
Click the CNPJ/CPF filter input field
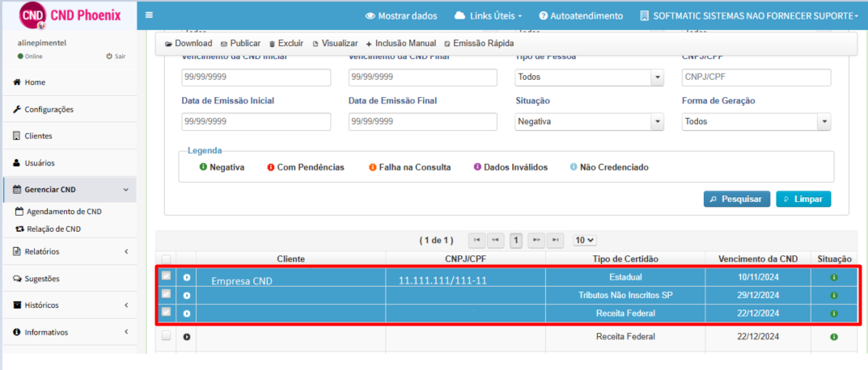(x=756, y=78)
